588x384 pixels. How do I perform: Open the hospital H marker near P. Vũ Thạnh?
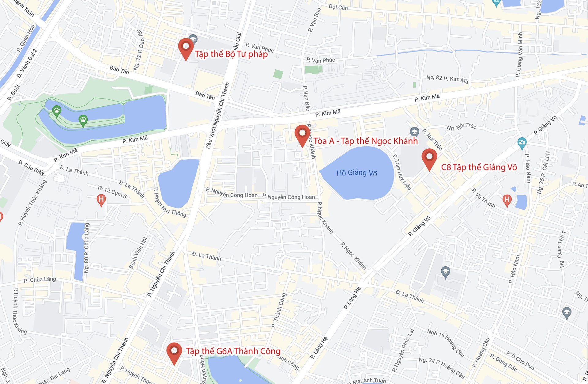507,200
